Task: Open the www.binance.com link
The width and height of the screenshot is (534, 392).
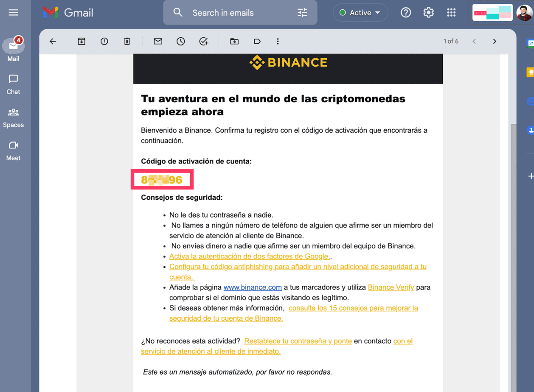Action: coord(253,287)
